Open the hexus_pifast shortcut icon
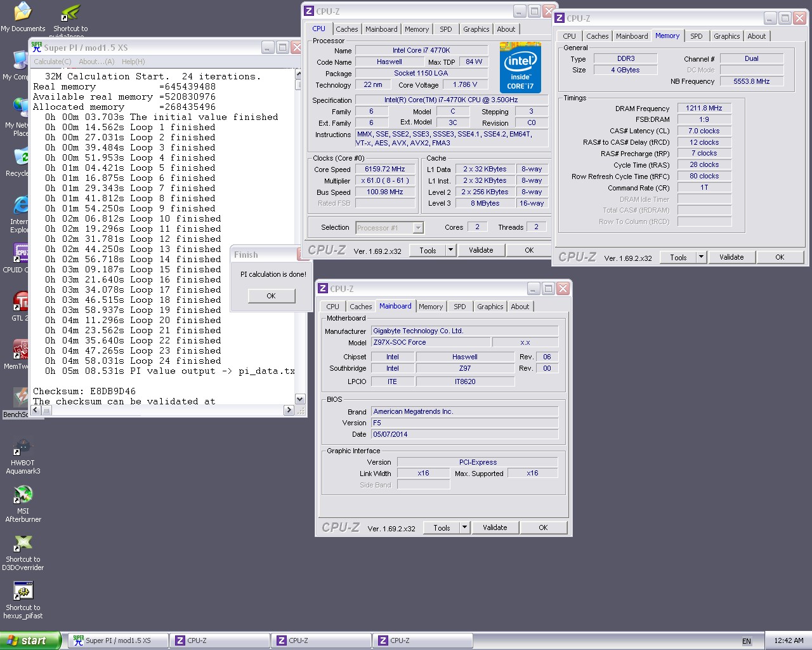The height and width of the screenshot is (650, 812). [x=23, y=600]
